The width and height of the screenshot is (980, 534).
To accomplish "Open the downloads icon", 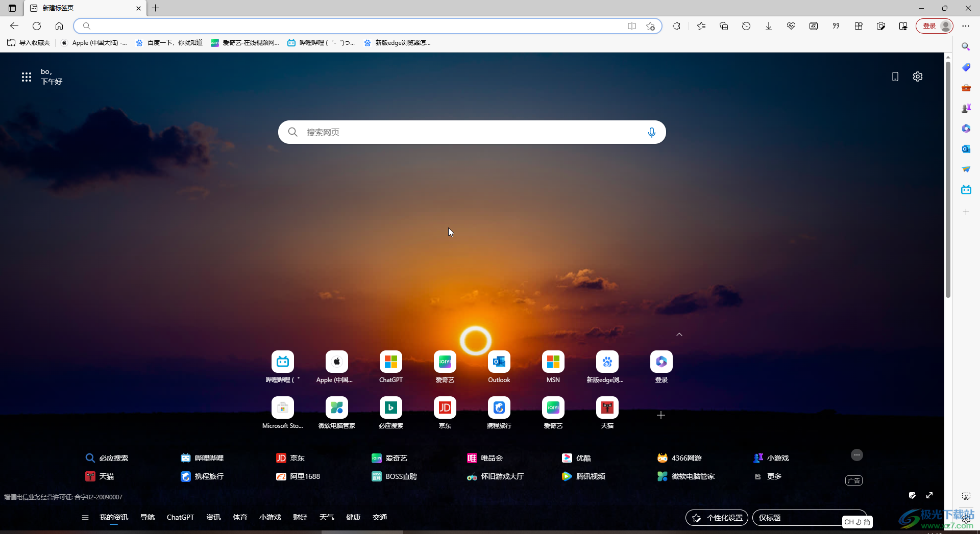I will pos(769,26).
